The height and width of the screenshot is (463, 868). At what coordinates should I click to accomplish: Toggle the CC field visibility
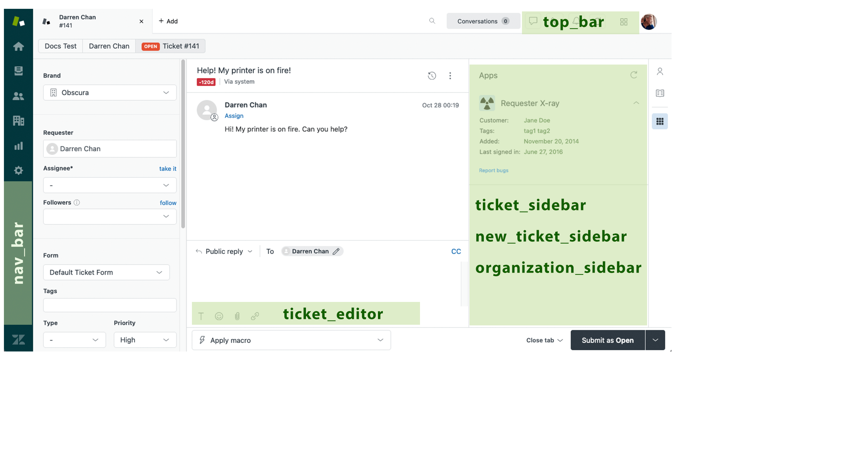click(x=456, y=251)
